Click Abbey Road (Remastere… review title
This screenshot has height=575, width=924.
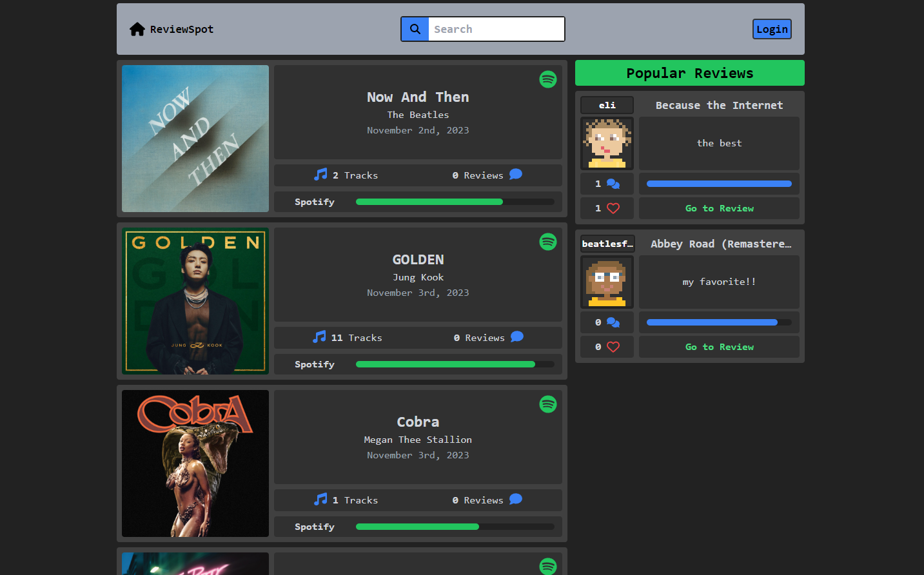click(x=721, y=244)
